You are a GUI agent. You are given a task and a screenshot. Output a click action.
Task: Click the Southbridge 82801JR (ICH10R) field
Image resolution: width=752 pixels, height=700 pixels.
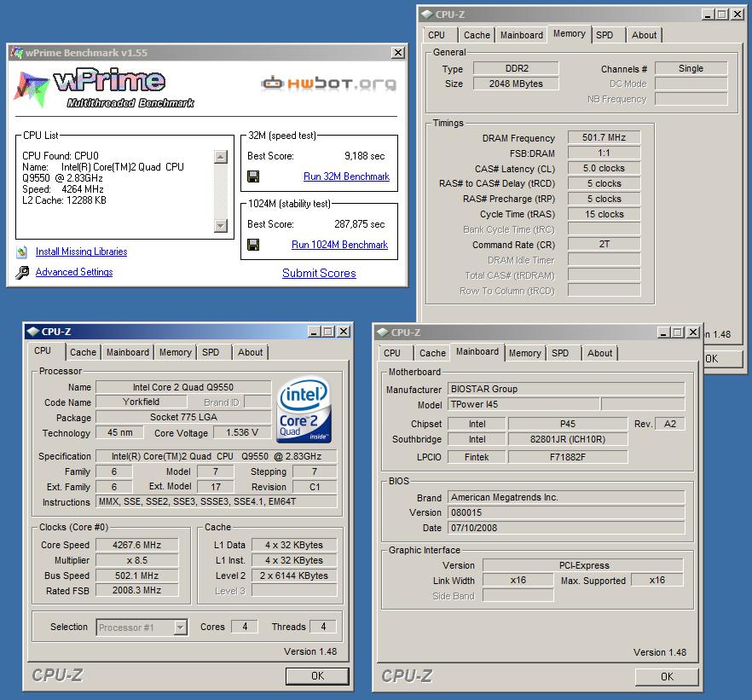[x=568, y=440]
